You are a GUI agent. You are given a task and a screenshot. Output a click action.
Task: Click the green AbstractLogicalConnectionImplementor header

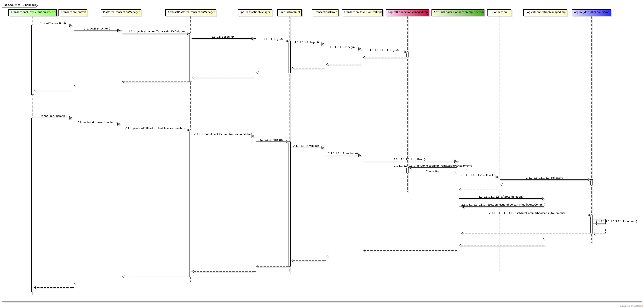458,13
